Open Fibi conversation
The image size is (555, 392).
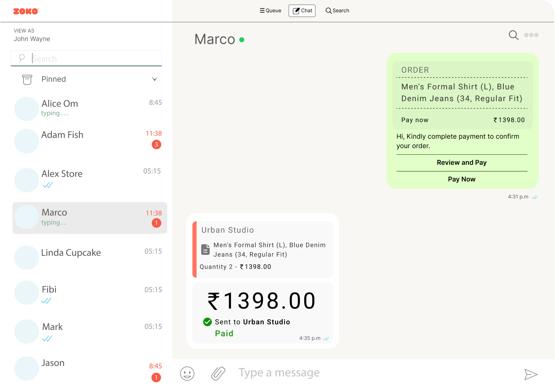pyautogui.click(x=90, y=293)
